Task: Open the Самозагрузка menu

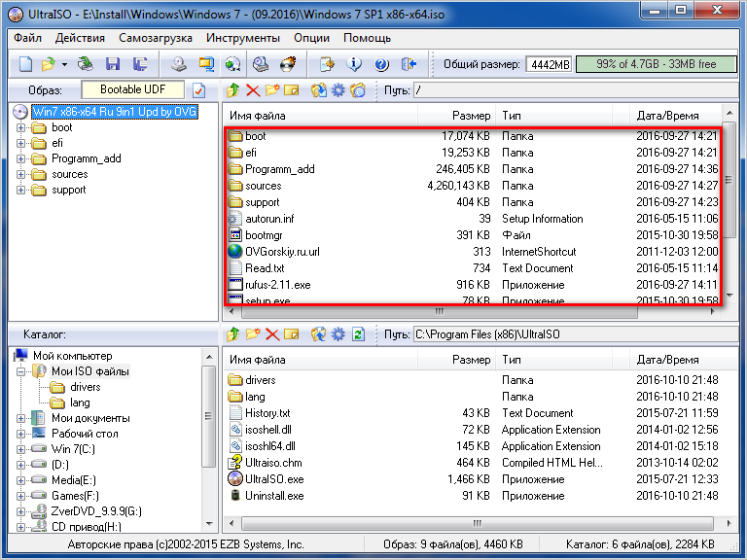Action: pos(156,38)
